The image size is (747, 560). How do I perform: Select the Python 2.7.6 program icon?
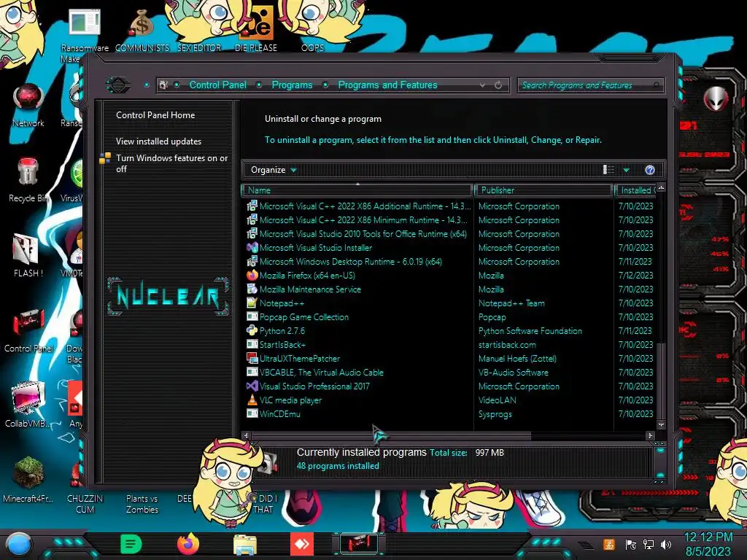click(252, 330)
